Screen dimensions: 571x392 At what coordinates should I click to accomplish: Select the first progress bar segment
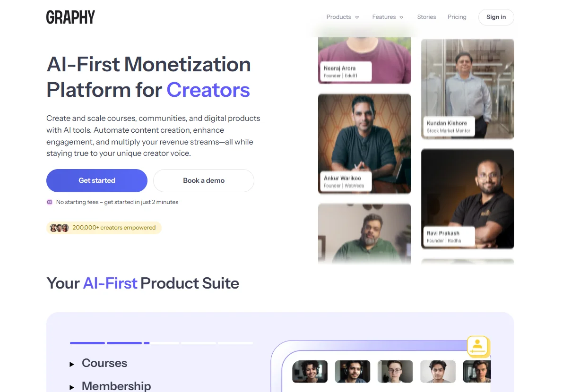[87, 343]
